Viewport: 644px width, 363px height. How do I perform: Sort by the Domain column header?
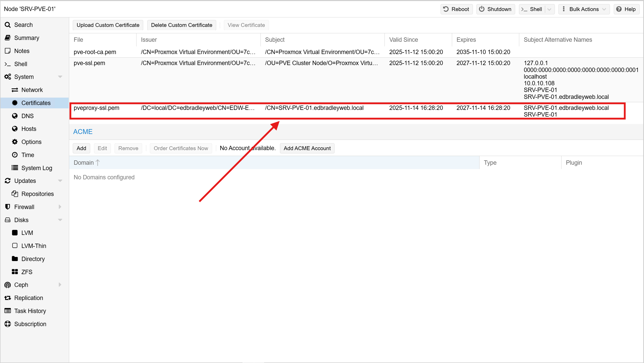84,163
